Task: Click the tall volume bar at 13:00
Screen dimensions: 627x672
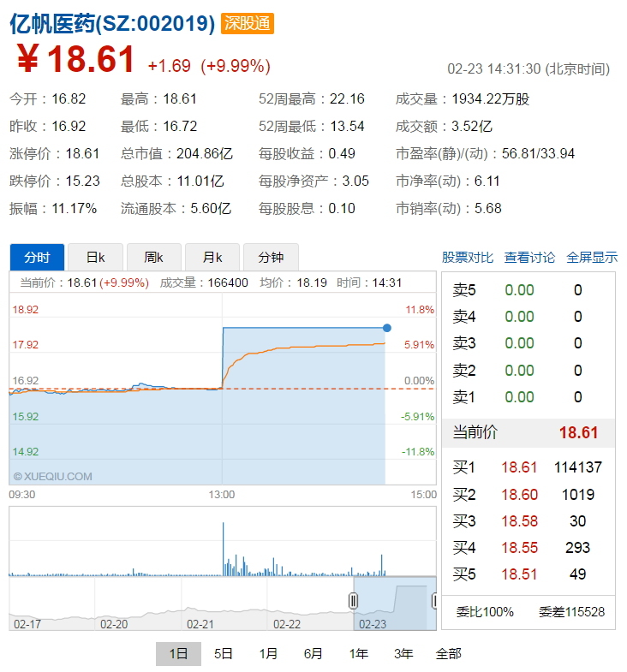Action: pyautogui.click(x=223, y=549)
